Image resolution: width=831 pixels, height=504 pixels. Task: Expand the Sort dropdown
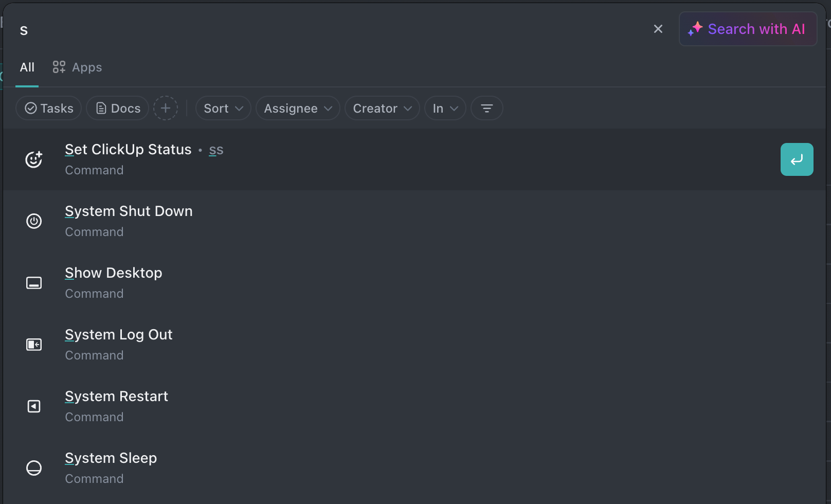tap(223, 108)
